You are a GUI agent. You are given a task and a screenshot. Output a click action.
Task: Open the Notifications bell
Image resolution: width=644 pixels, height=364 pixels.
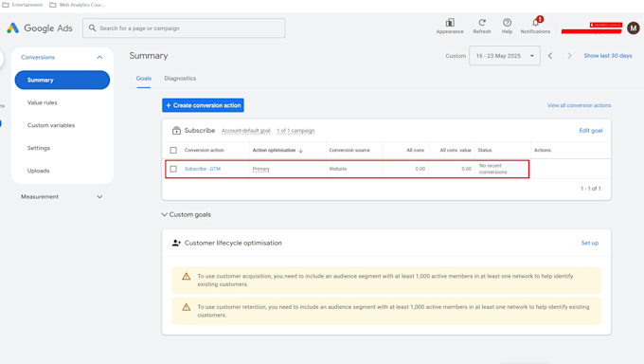point(535,23)
